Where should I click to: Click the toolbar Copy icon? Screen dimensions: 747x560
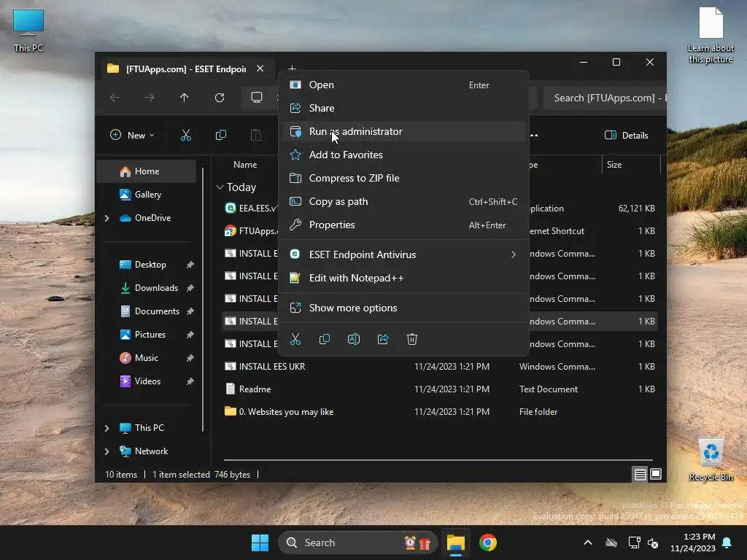pos(221,135)
